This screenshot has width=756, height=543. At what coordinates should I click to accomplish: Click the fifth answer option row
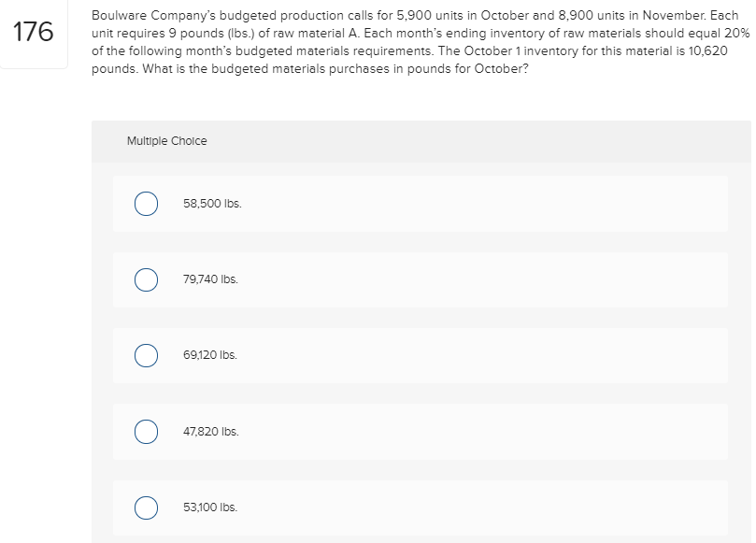pyautogui.click(x=421, y=507)
